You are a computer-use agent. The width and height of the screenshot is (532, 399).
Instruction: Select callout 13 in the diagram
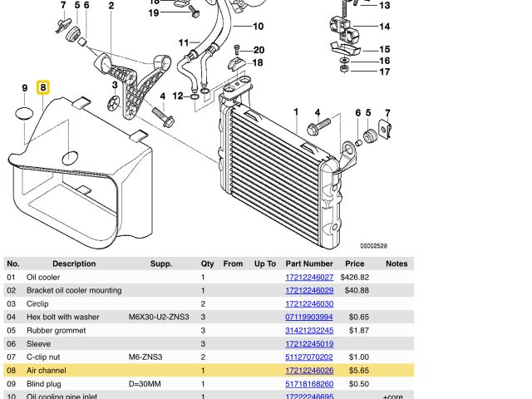(384, 6)
